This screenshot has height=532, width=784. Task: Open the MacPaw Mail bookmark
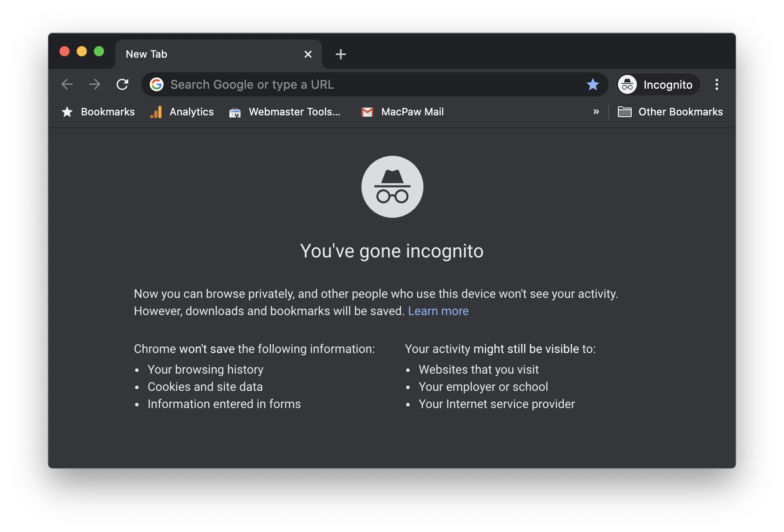[403, 112]
